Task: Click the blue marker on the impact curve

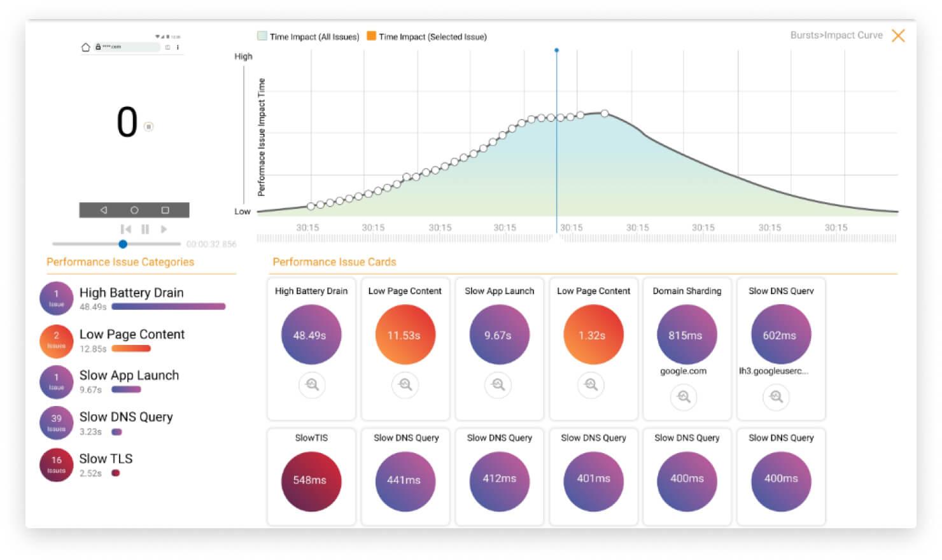Action: coord(556,48)
